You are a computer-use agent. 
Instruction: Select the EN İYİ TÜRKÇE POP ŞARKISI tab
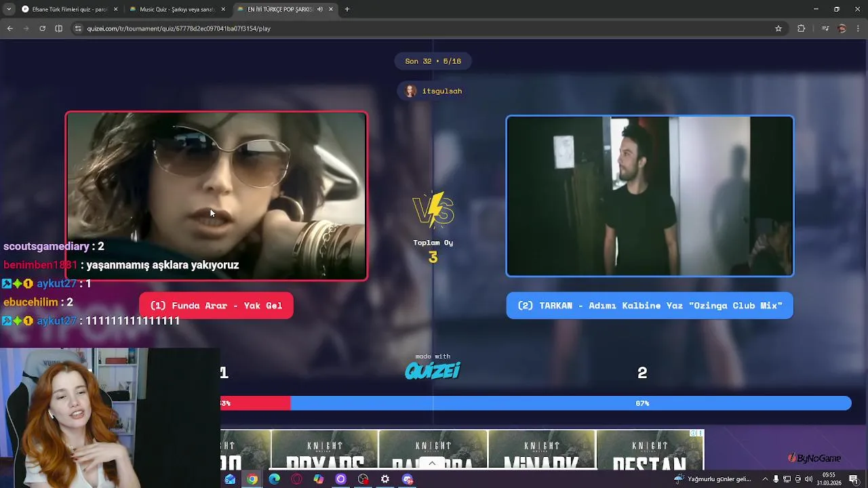285,9
